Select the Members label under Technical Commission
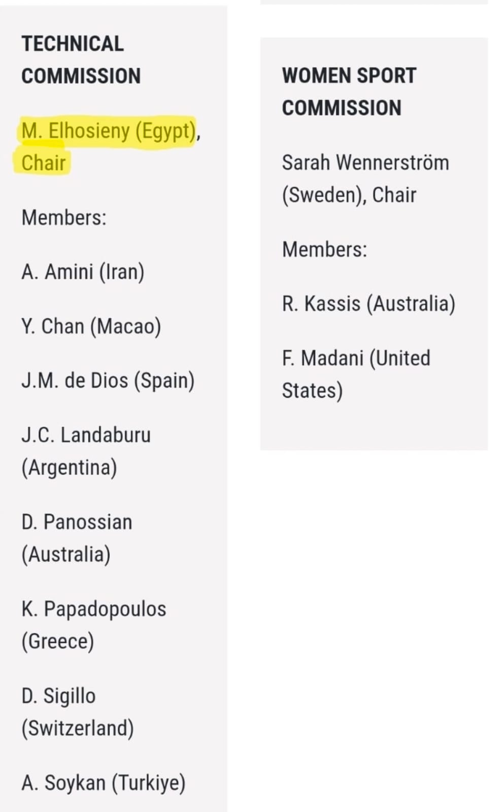This screenshot has height=812, width=504. click(x=64, y=218)
